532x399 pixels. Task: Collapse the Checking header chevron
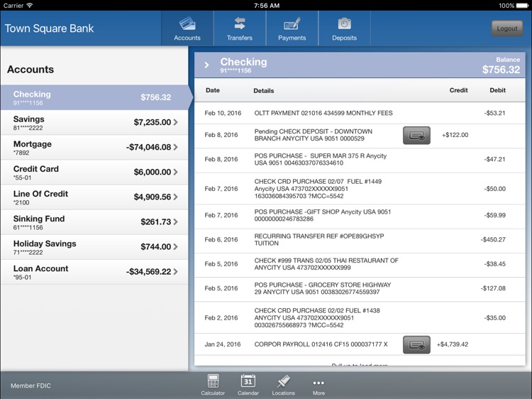click(x=206, y=65)
